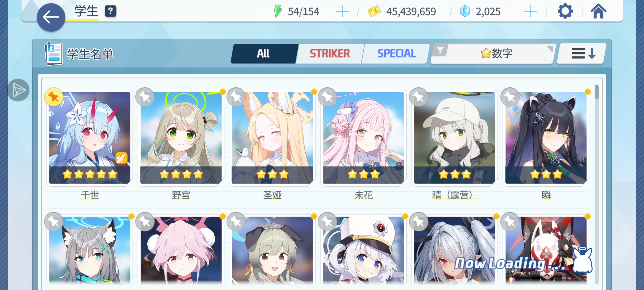Go back using the arrow button

coord(51,17)
